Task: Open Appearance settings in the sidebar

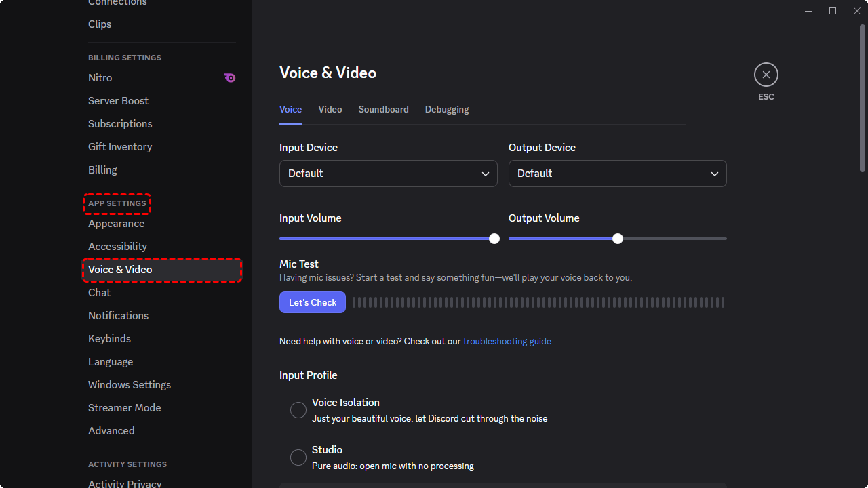Action: coord(116,224)
